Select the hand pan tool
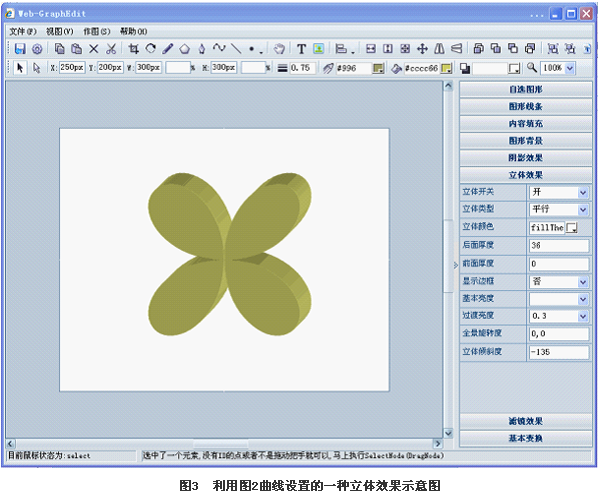This screenshot has height=491, width=599. click(280, 49)
